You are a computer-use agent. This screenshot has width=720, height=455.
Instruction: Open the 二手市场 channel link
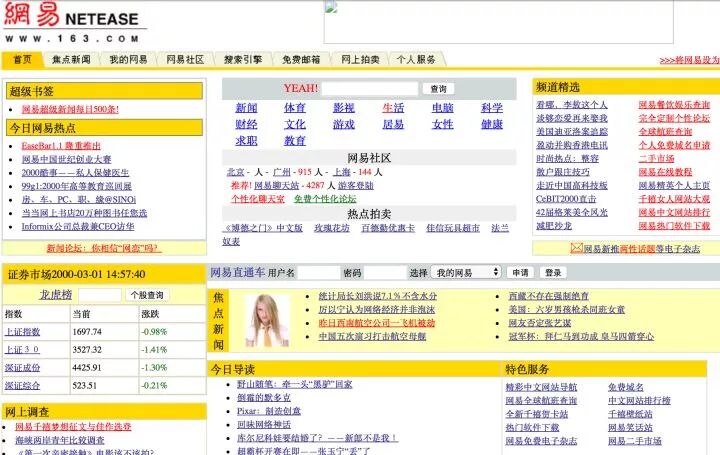[656, 158]
